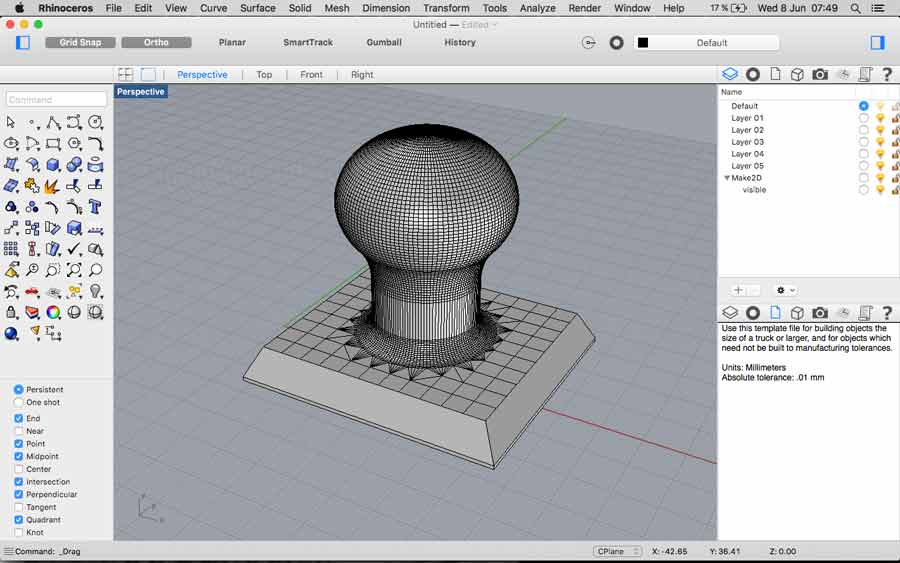Select the Polygon tool
This screenshot has width=900, height=563.
point(74,143)
